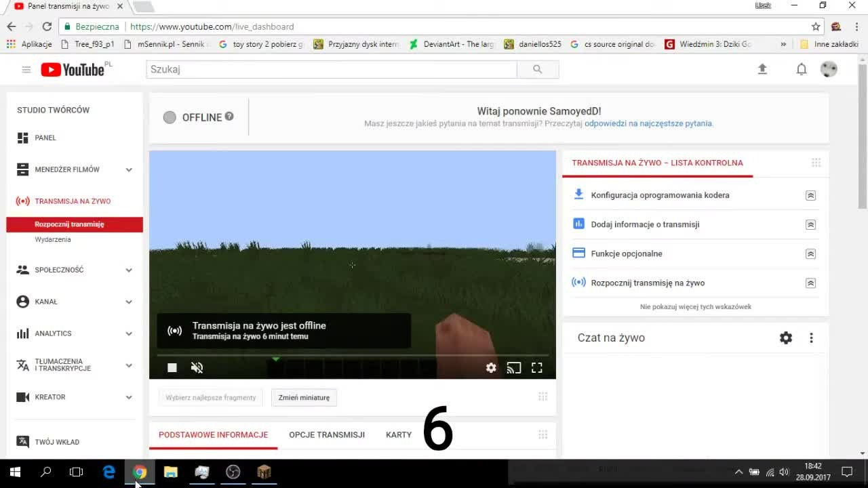Click the cast to TV icon
Viewport: 868px width, 488px height.
point(514,367)
